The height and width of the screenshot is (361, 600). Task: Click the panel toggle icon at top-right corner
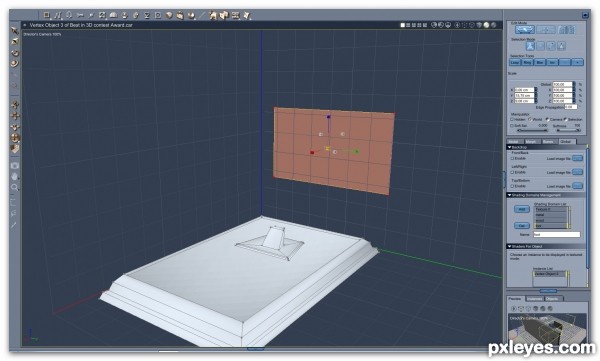(585, 15)
